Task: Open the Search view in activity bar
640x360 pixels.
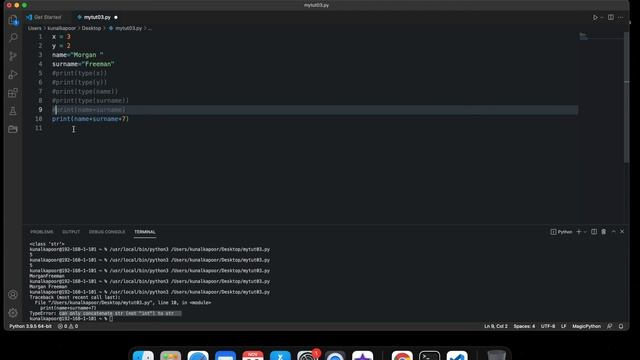Action: (13, 38)
